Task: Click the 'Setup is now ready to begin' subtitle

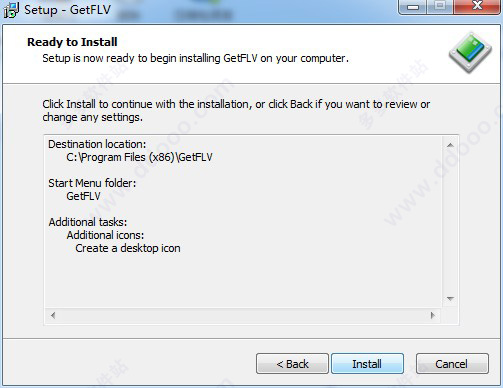Action: [195, 58]
